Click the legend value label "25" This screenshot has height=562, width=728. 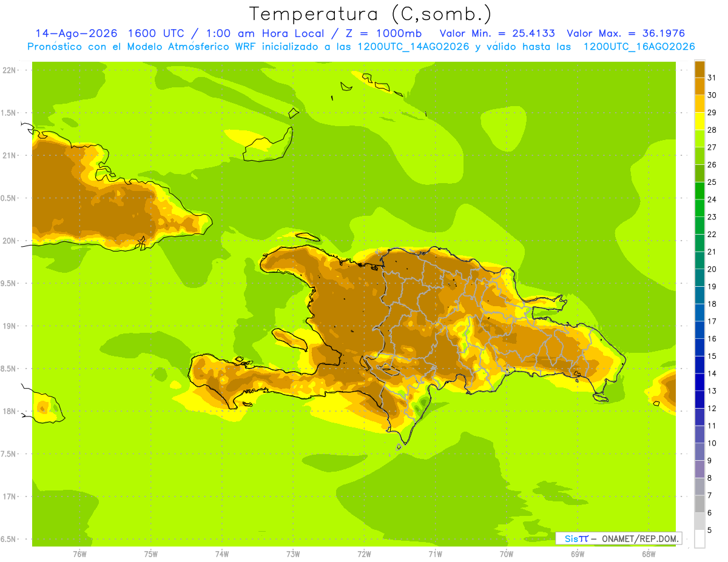coord(712,181)
